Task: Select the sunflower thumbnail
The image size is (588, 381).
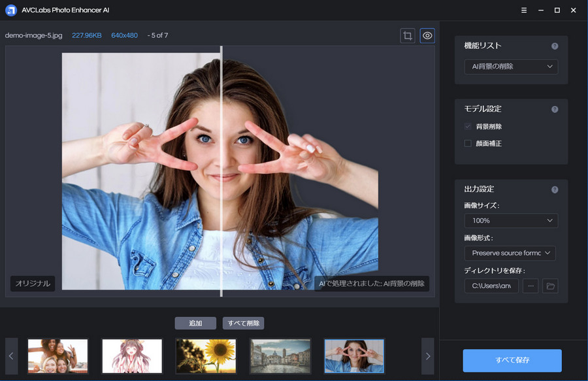Action: point(206,356)
